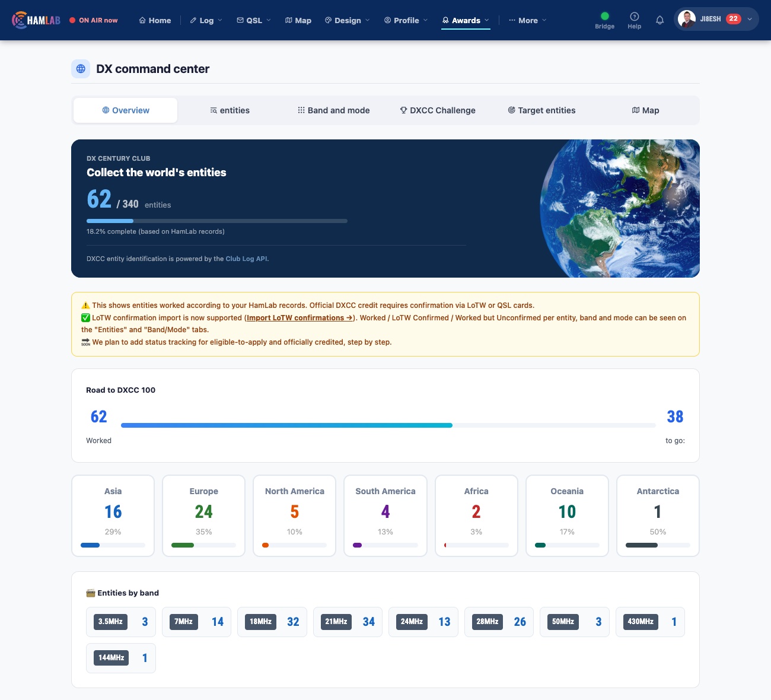
Task: Go to Home in the navigation bar
Action: coord(155,20)
